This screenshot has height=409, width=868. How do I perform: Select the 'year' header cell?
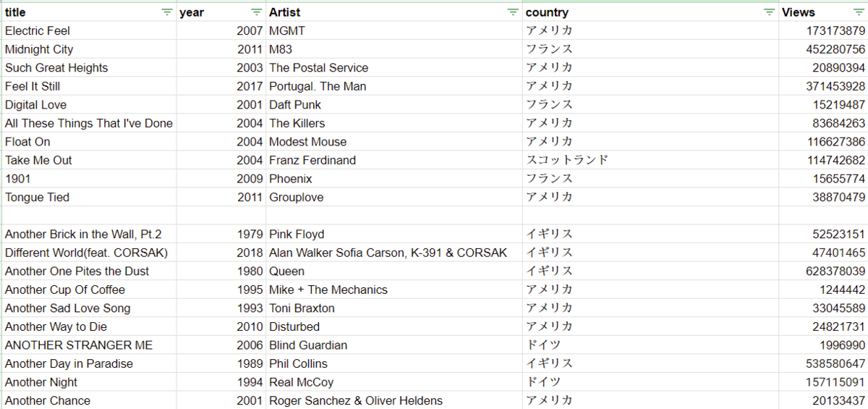(221, 12)
